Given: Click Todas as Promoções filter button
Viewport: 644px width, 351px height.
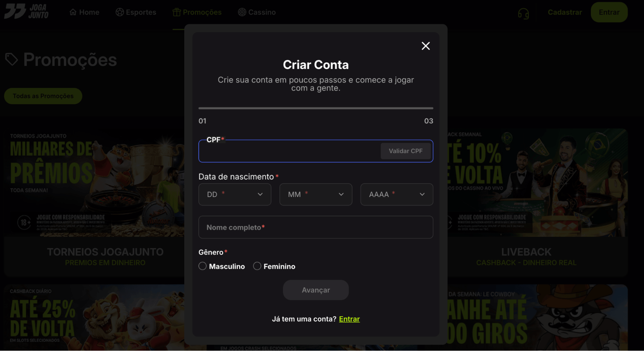Looking at the screenshot, I should click(x=43, y=96).
